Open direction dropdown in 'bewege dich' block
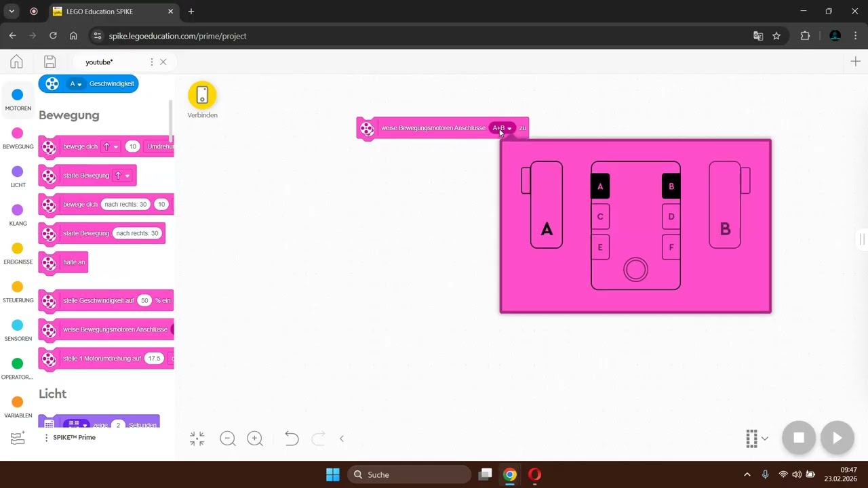The height and width of the screenshot is (488, 868). (111, 146)
